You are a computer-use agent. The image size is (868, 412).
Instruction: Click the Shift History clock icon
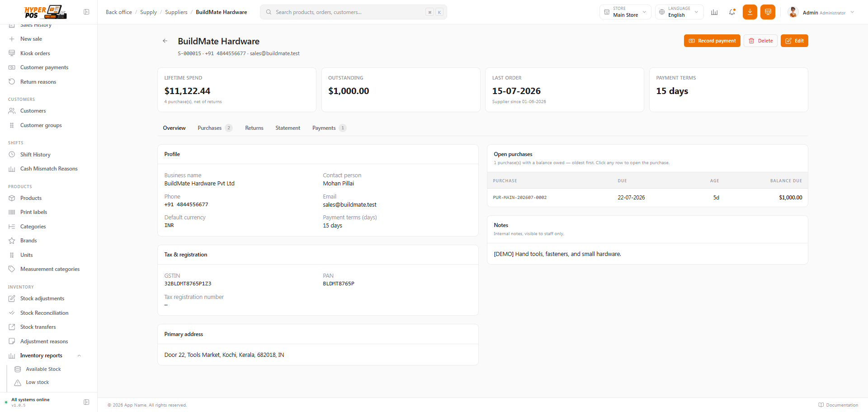point(12,155)
